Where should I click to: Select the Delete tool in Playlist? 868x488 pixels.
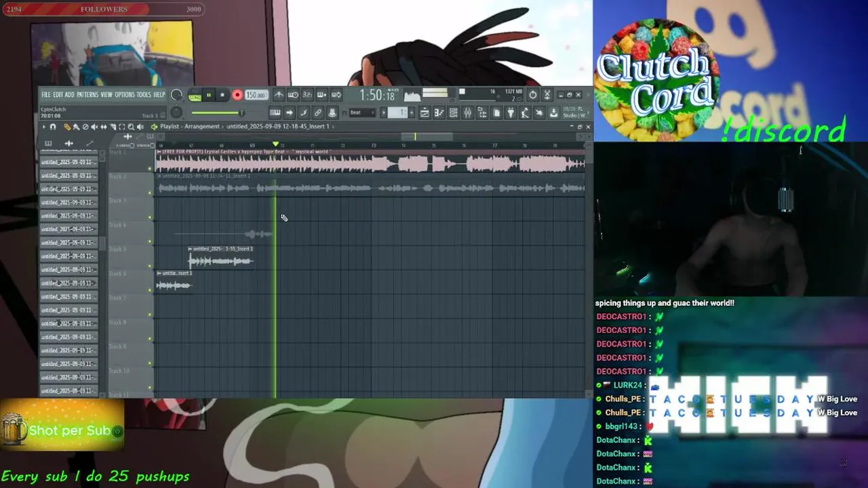pyautogui.click(x=85, y=127)
